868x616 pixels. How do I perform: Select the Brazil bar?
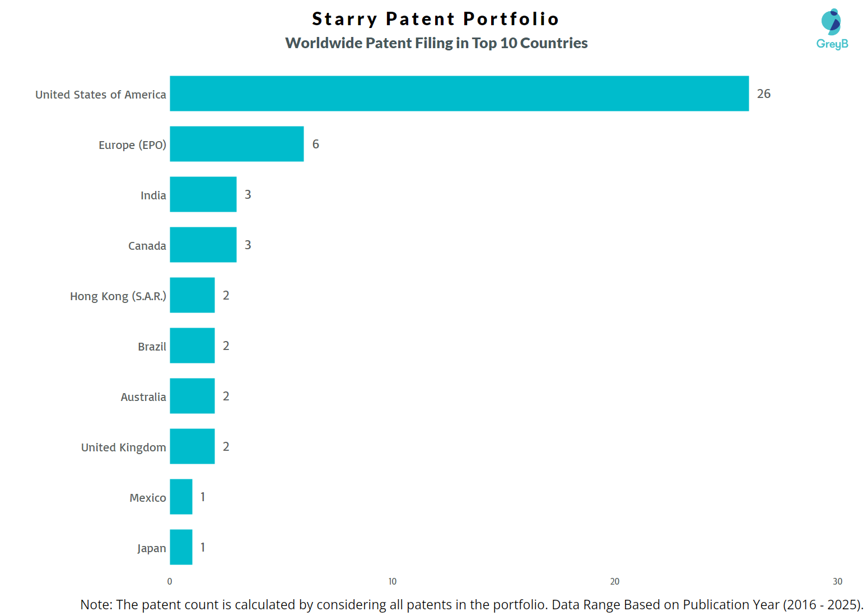(192, 346)
